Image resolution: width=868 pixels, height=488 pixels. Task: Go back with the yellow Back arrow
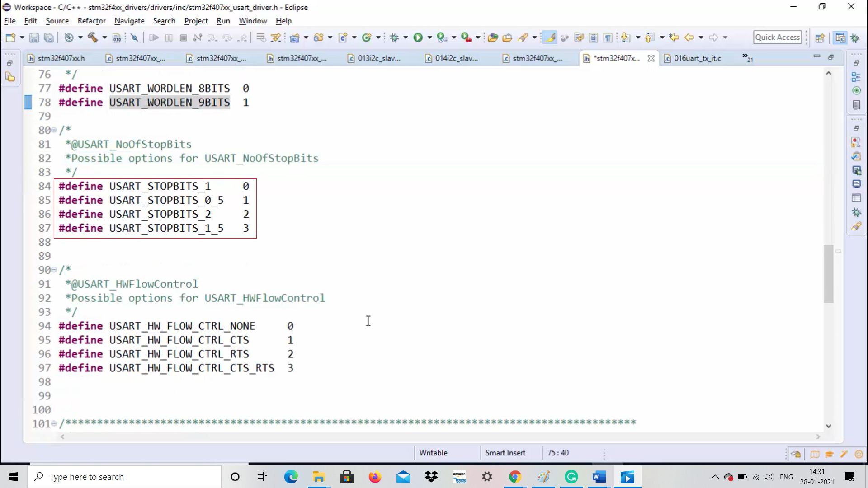689,38
